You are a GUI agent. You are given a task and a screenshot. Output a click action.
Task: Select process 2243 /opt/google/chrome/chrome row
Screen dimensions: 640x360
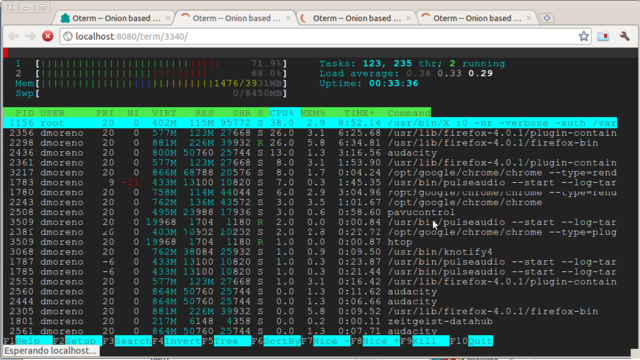click(310, 202)
